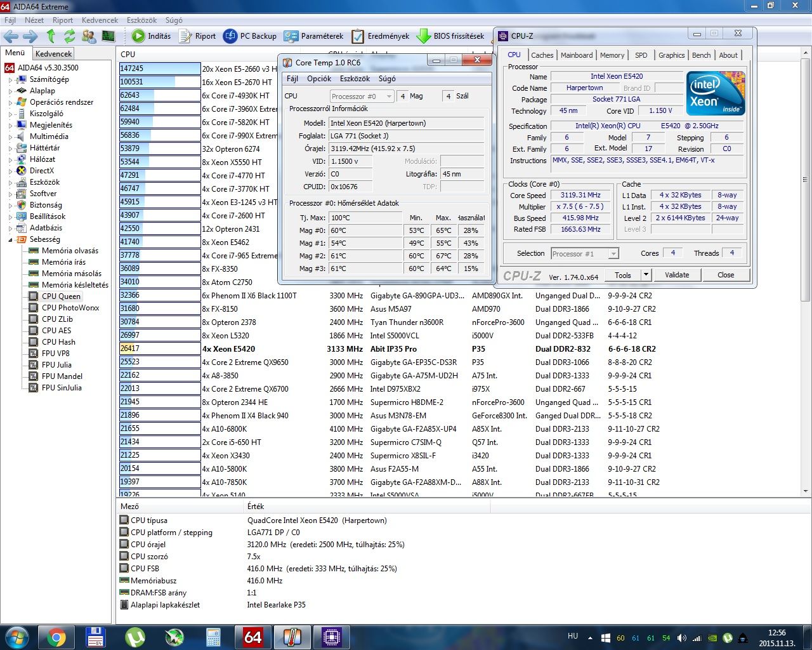The image size is (812, 650).
Task: Go back with the blue left arrow
Action: tap(11, 36)
